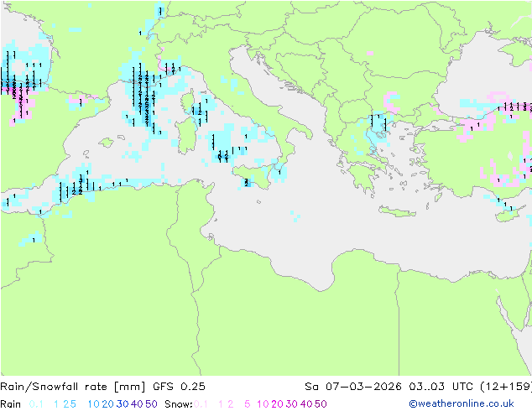Image resolution: width=532 pixels, height=411 pixels.
Task: Click the snow legend value 5
Action: (248, 404)
